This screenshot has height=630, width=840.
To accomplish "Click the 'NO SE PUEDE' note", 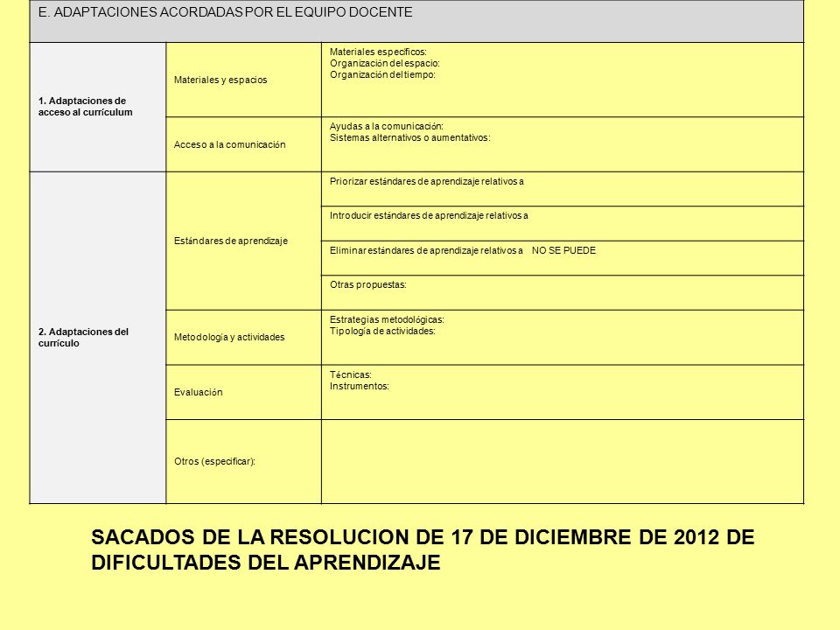I will click(563, 251).
